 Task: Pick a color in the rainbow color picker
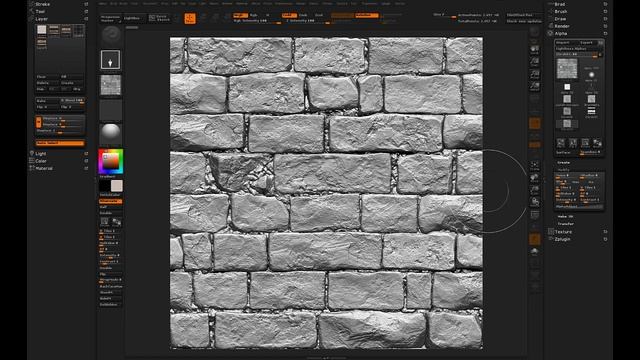pyautogui.click(x=110, y=162)
